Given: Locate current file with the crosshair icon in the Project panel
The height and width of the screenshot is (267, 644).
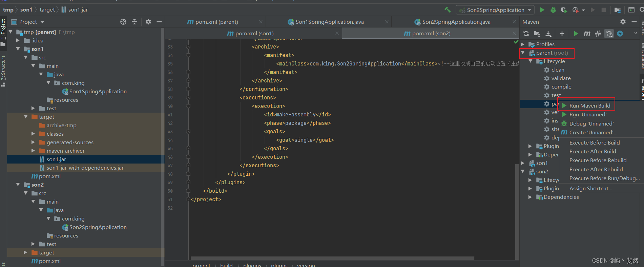Looking at the screenshot, I should click(x=123, y=22).
